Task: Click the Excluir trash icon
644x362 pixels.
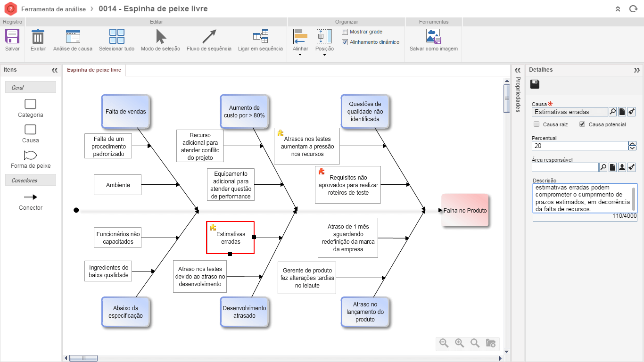Action: [38, 37]
